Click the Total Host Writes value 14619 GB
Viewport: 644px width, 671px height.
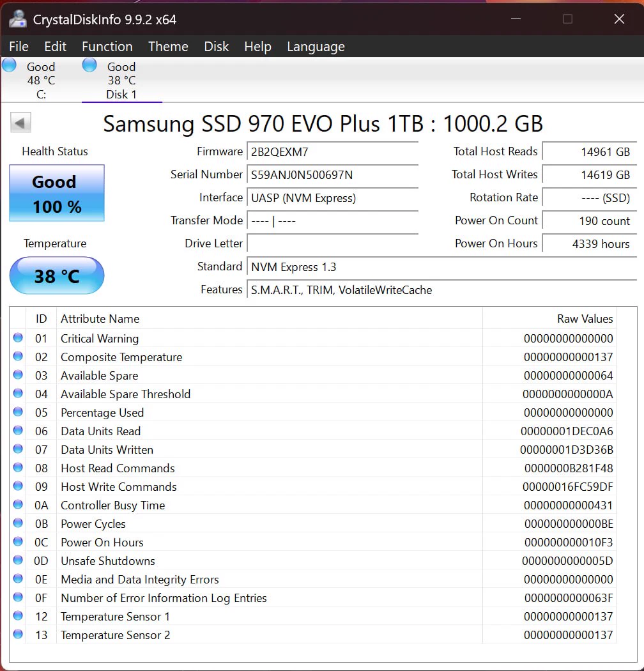point(589,175)
